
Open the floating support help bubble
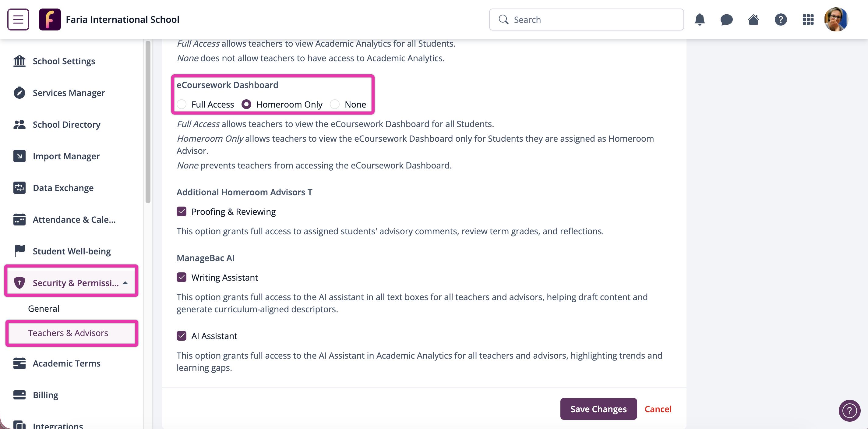(x=849, y=410)
